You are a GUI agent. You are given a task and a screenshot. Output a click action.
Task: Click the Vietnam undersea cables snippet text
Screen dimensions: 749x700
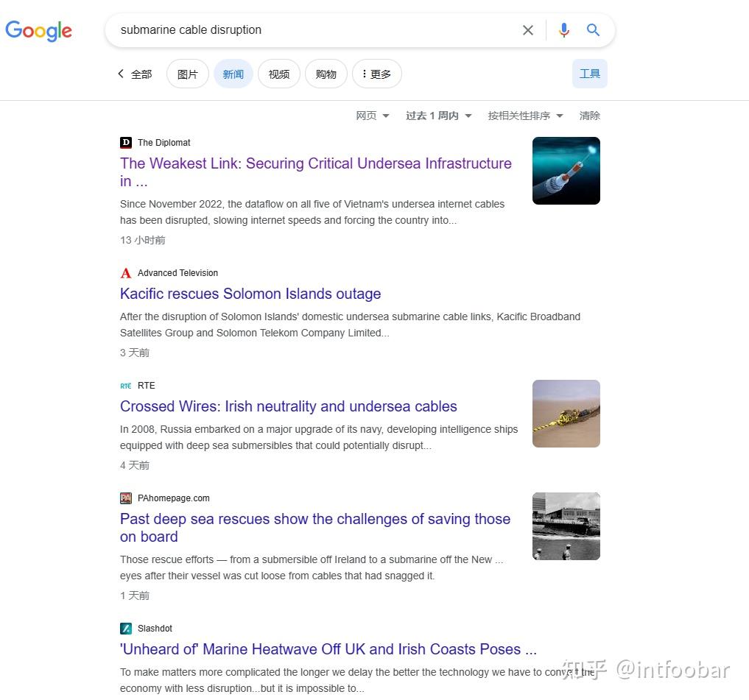[x=312, y=212]
